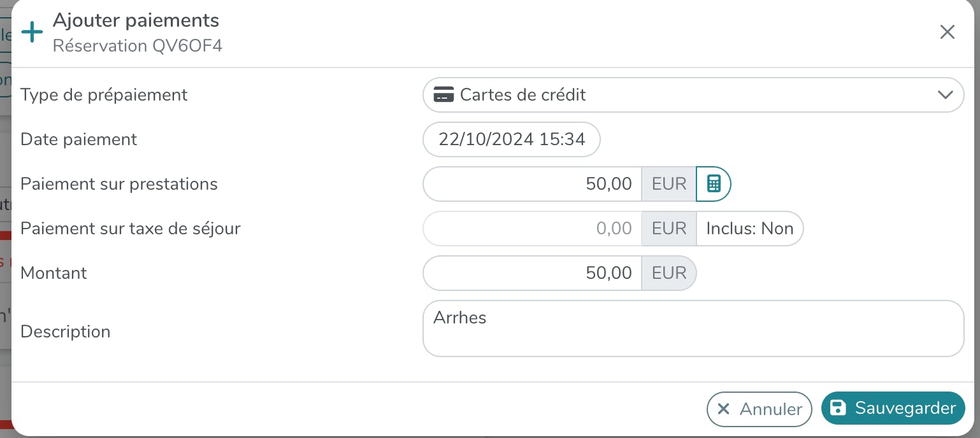Open the calculator for Paiement sur prestations

coord(714,184)
